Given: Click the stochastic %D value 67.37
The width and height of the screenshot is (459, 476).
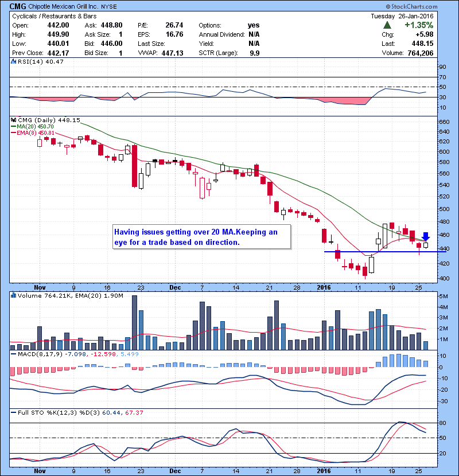Looking at the screenshot, I should [x=134, y=412].
